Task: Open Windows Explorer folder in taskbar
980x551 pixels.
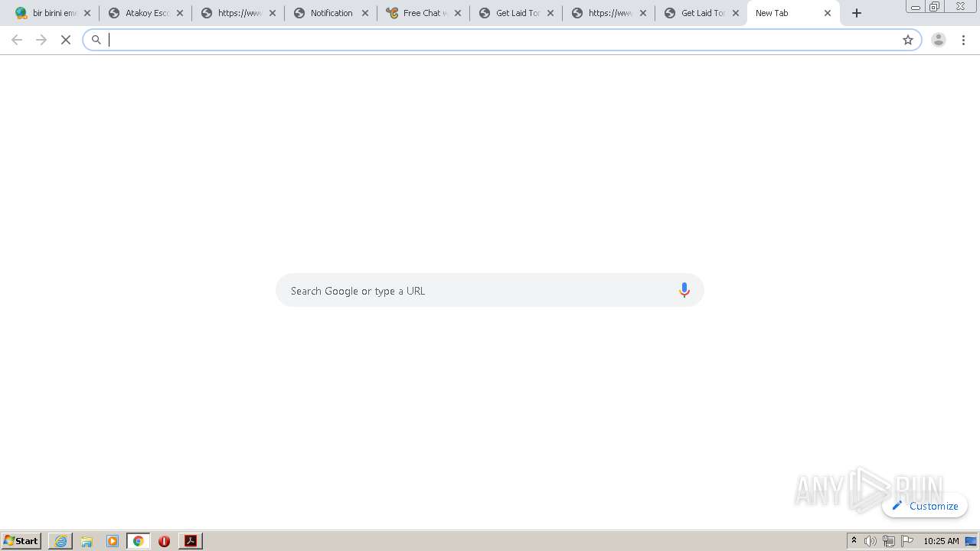Action: 87,541
